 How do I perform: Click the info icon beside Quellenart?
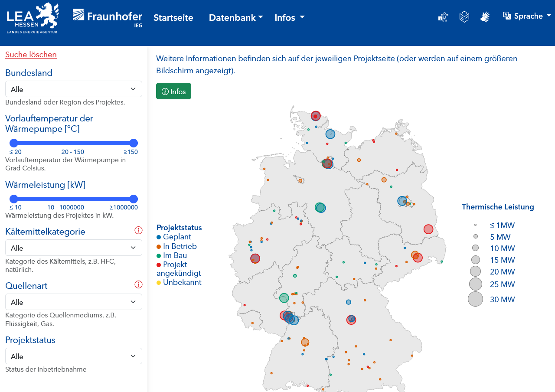click(x=138, y=284)
